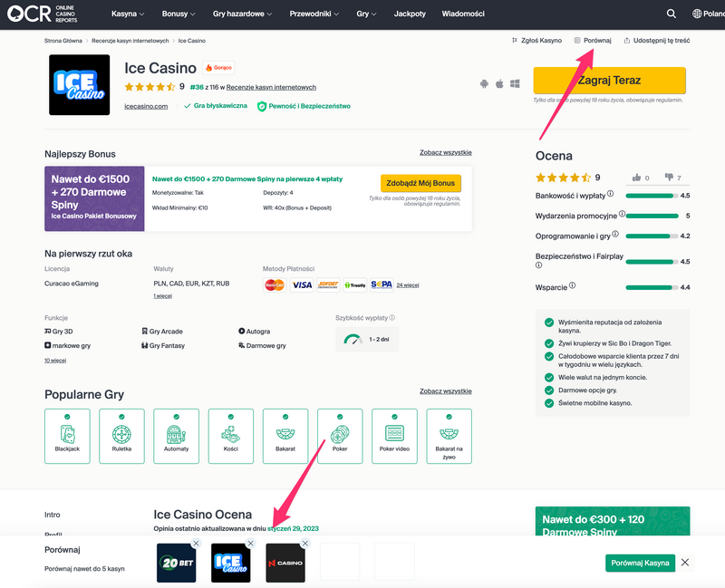Click the purple Nawet do €1500 bonus banner
This screenshot has width=725, height=588.
coord(94,198)
